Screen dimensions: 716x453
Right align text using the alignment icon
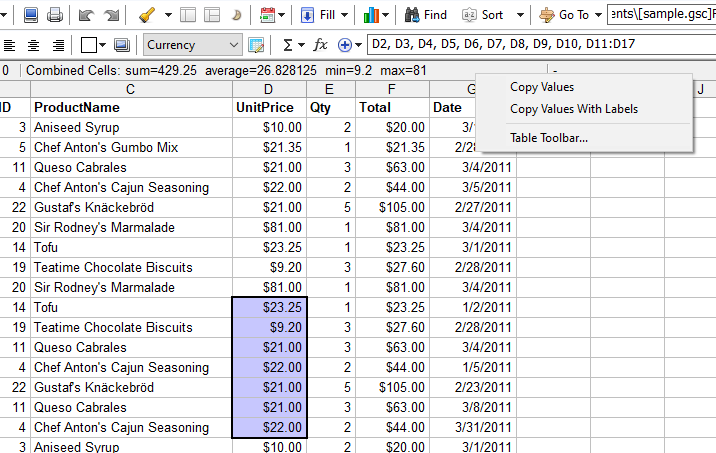pyautogui.click(x=57, y=45)
